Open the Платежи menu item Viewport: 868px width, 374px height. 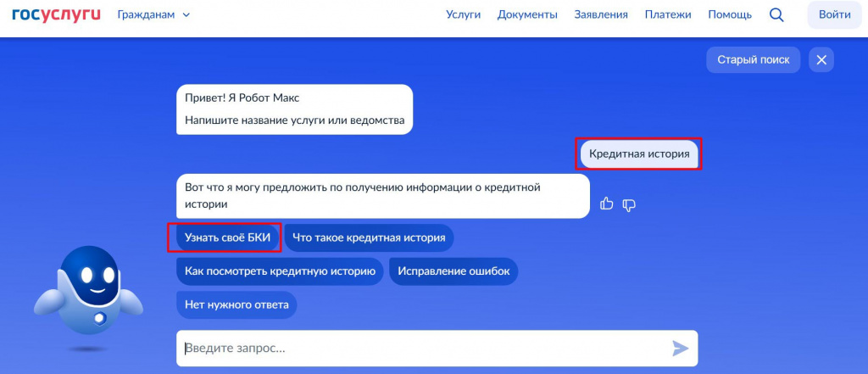coord(668,15)
